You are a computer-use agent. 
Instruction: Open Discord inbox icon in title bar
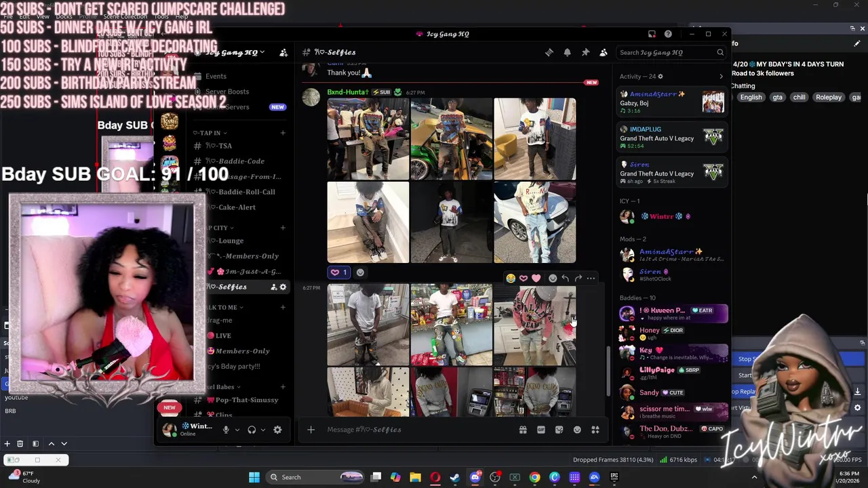coord(652,34)
